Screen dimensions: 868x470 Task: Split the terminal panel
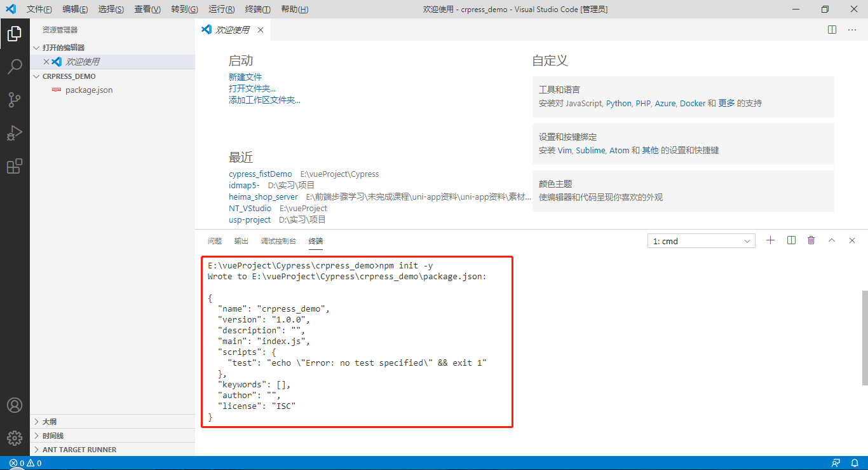click(x=791, y=240)
